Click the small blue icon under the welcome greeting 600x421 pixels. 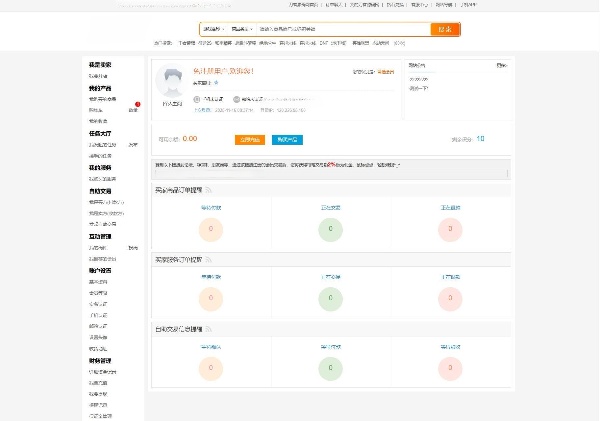(216, 83)
